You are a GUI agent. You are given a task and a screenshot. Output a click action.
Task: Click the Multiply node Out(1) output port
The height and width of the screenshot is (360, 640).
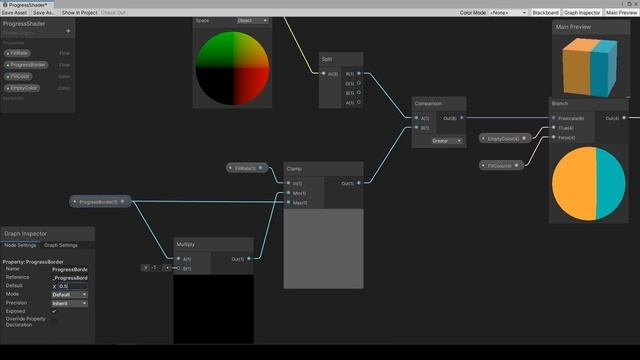[249, 259]
